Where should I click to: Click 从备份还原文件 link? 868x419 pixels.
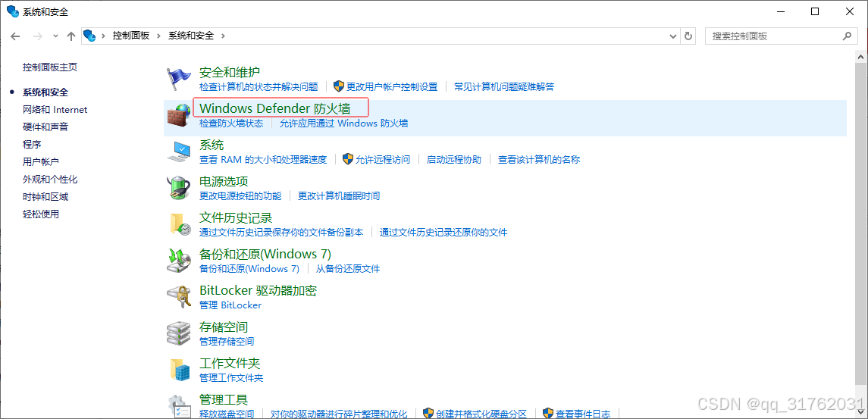coord(348,269)
